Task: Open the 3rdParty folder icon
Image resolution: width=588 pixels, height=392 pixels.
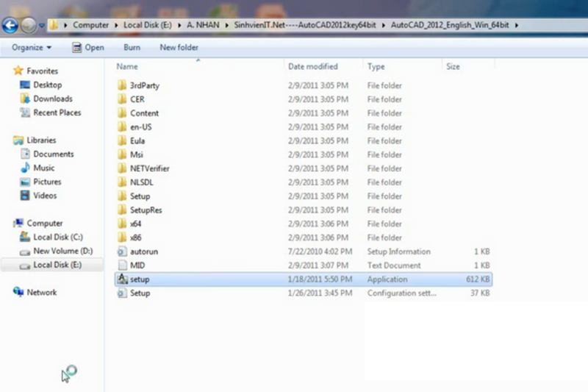Action: click(x=122, y=85)
